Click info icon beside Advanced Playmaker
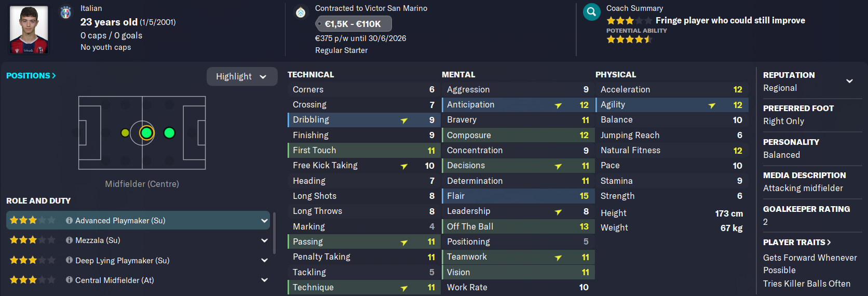This screenshot has height=296, width=868. coord(69,220)
